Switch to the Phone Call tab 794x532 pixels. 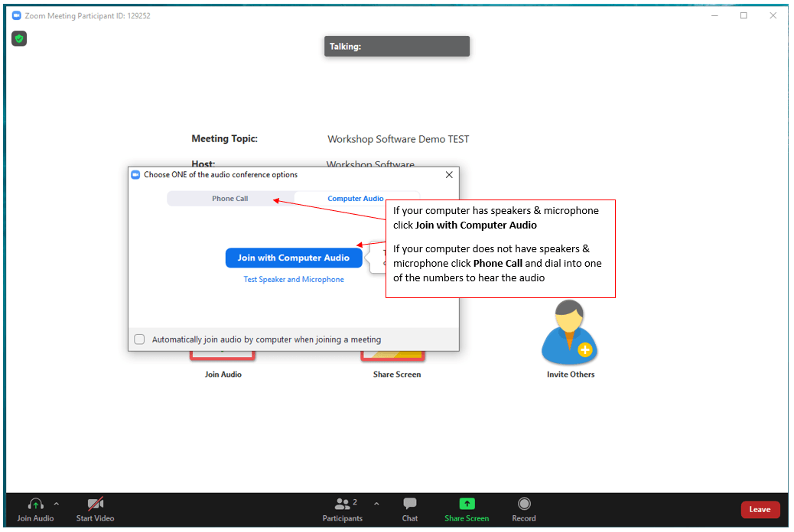click(x=230, y=199)
